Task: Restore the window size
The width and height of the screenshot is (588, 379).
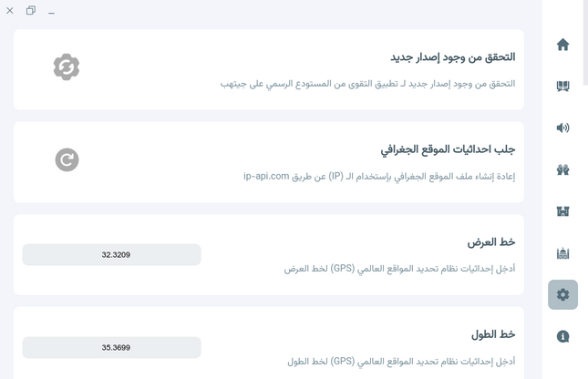Action: click(x=31, y=11)
